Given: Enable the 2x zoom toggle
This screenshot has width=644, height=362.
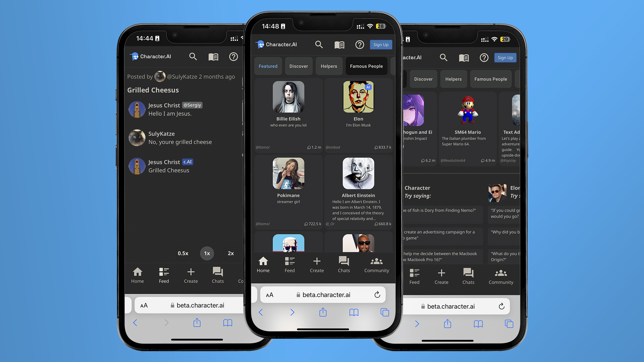Looking at the screenshot, I should [x=230, y=253].
